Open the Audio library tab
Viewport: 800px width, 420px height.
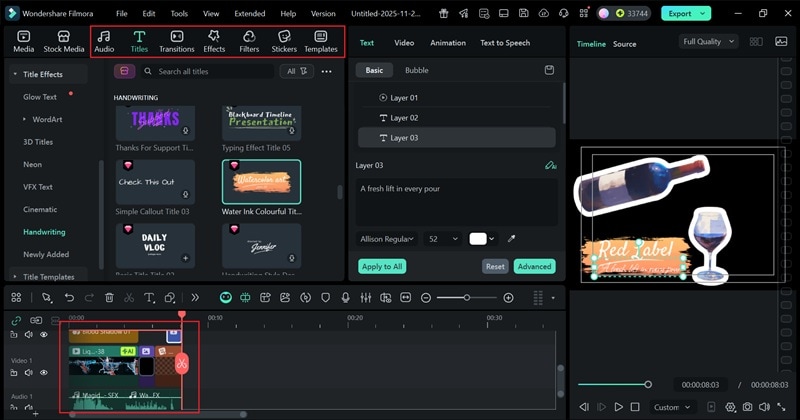point(104,42)
